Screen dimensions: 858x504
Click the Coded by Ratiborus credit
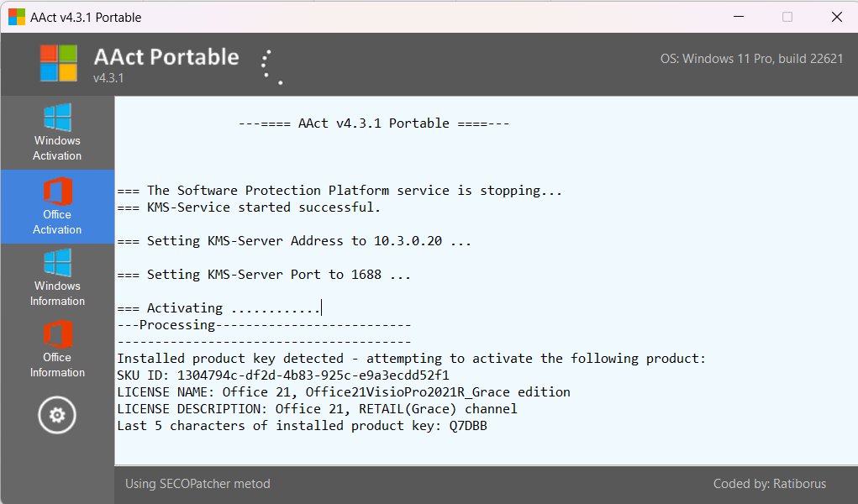(x=770, y=484)
